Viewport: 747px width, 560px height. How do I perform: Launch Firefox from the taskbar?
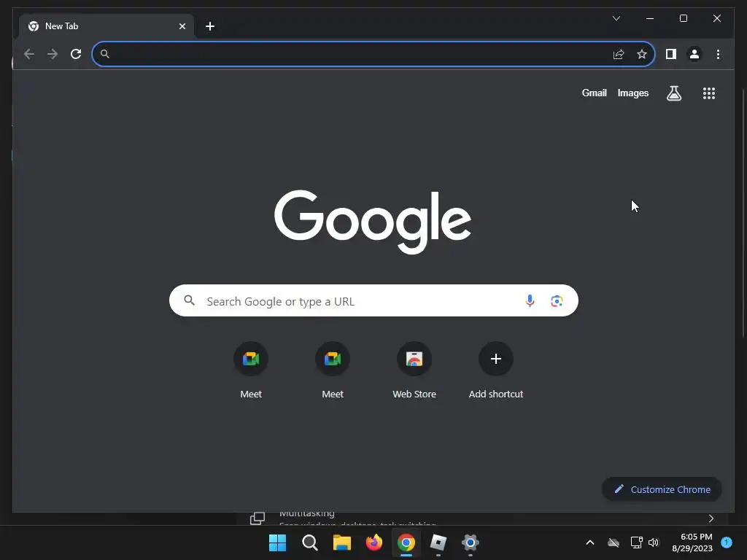(x=374, y=542)
